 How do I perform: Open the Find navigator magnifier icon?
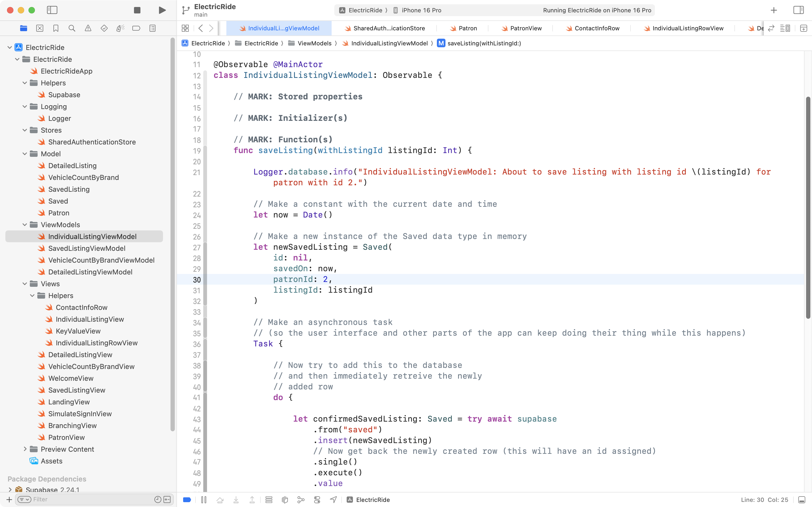[x=72, y=28]
